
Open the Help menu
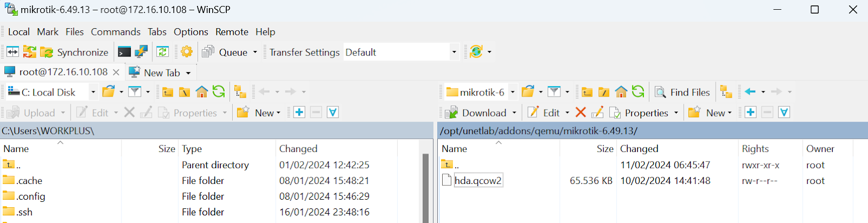[x=265, y=31]
